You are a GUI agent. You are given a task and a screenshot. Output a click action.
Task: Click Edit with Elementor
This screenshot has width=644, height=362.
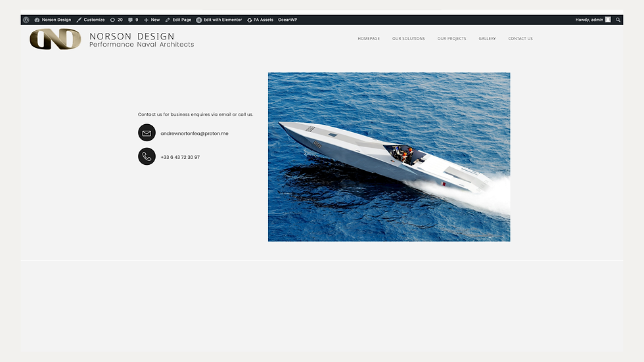coord(219,20)
